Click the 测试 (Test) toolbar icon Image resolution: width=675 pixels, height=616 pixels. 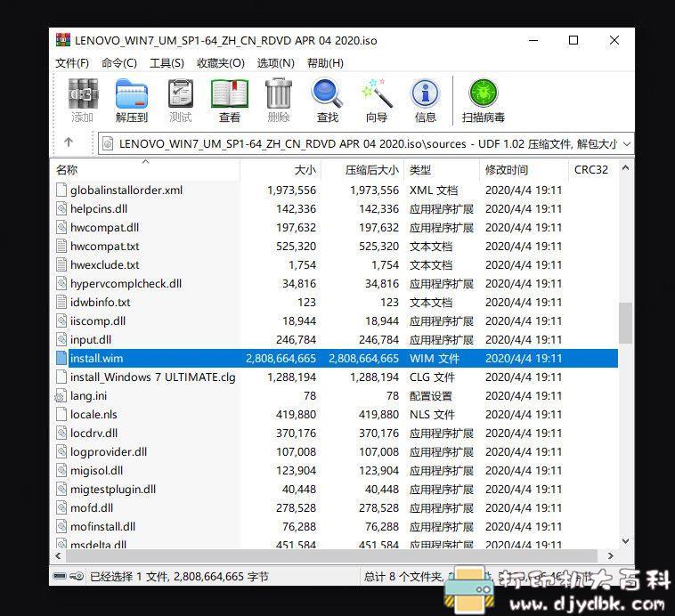pos(181,93)
